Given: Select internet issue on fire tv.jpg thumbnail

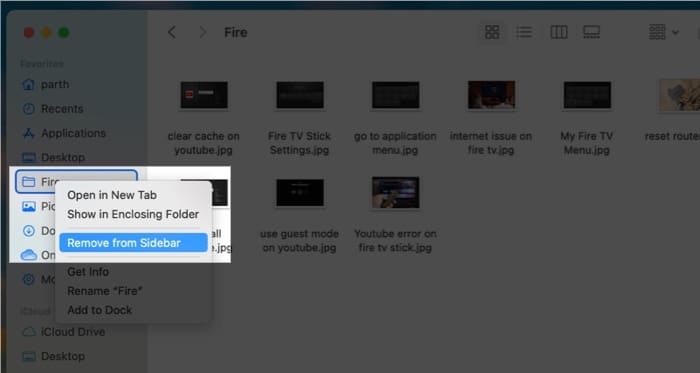Looking at the screenshot, I should 491,95.
